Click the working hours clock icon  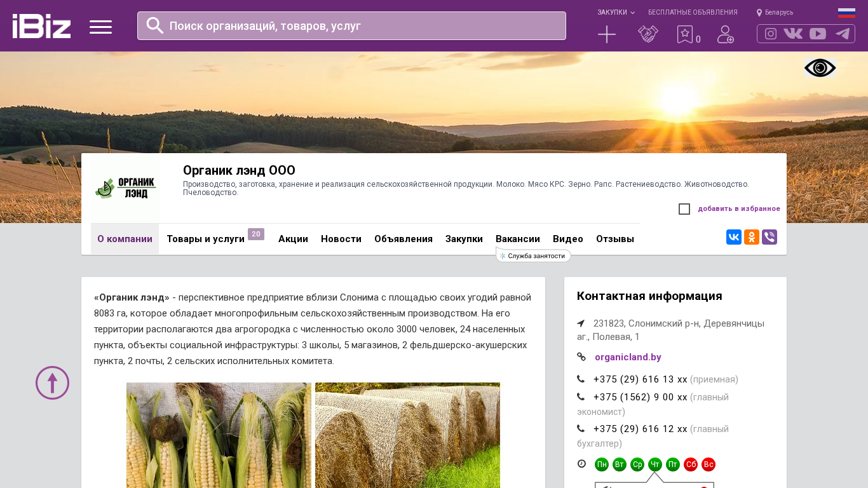coord(581,464)
